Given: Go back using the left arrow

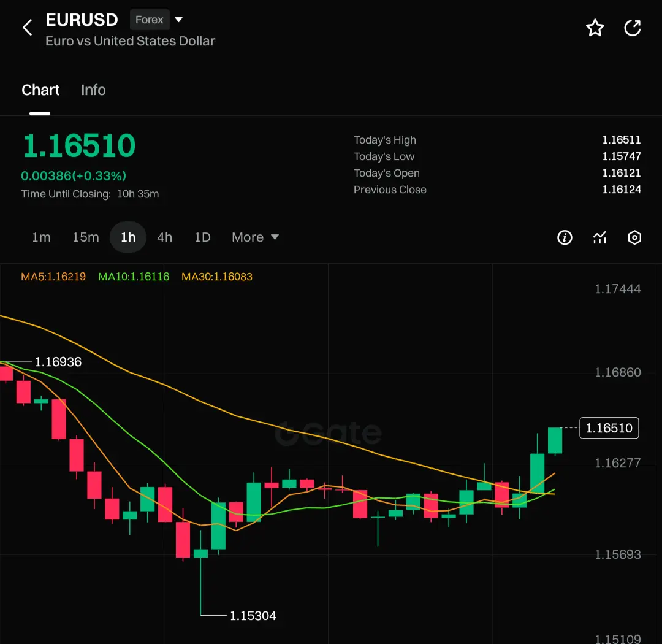Looking at the screenshot, I should (x=28, y=28).
